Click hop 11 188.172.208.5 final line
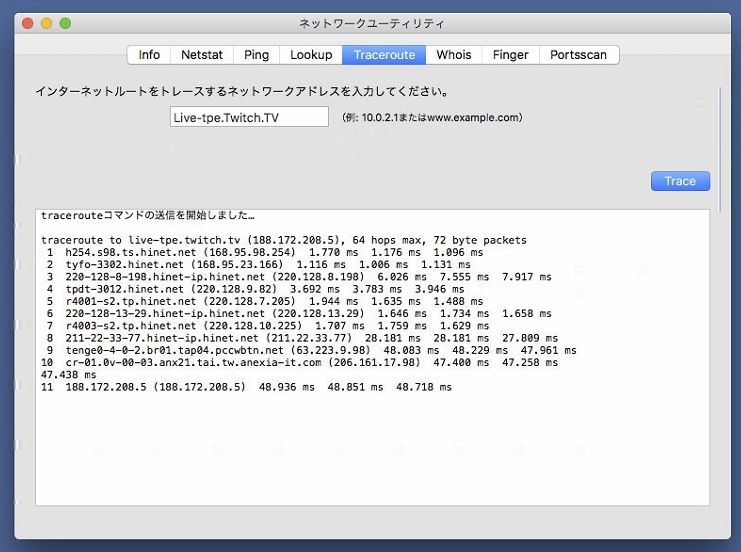 tap(246, 388)
